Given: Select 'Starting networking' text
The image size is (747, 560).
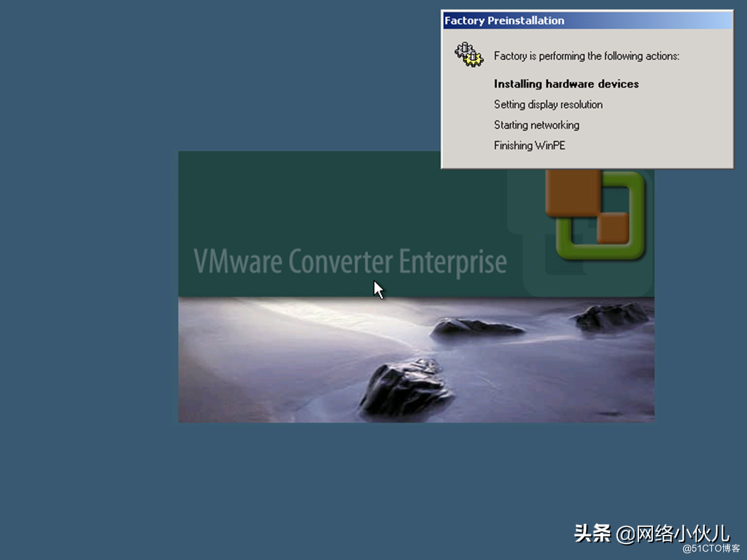Looking at the screenshot, I should (x=536, y=125).
